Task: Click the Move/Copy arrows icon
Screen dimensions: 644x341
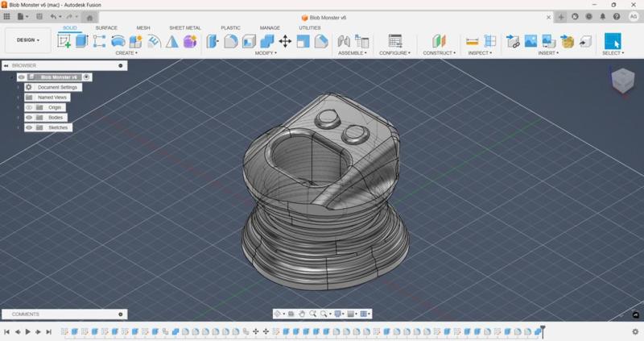Action: click(285, 41)
